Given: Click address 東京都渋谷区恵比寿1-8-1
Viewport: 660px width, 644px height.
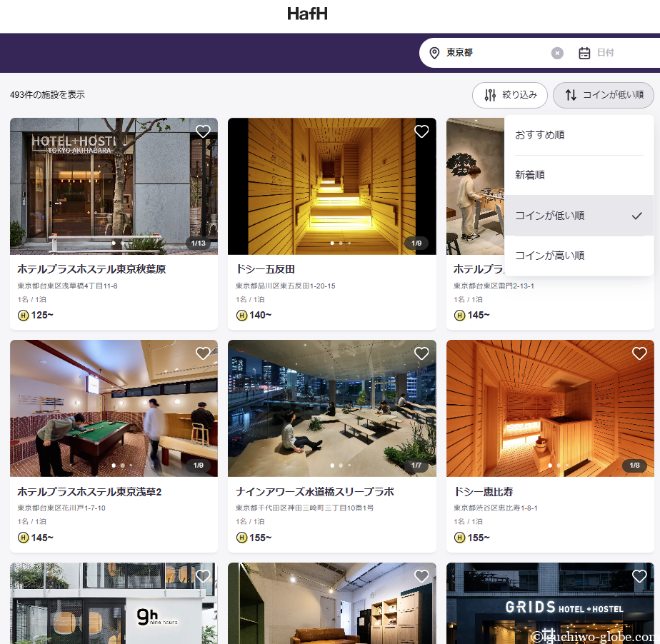Looking at the screenshot, I should tap(496, 508).
